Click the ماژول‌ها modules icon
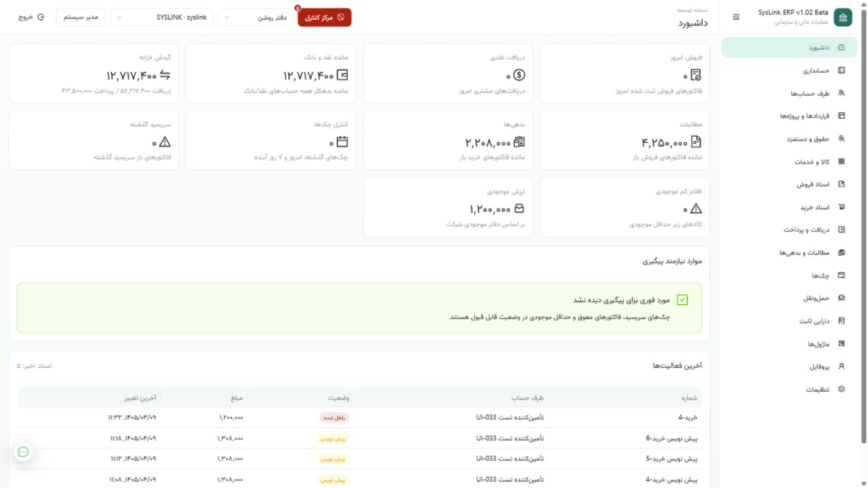This screenshot has width=868, height=488. [842, 344]
